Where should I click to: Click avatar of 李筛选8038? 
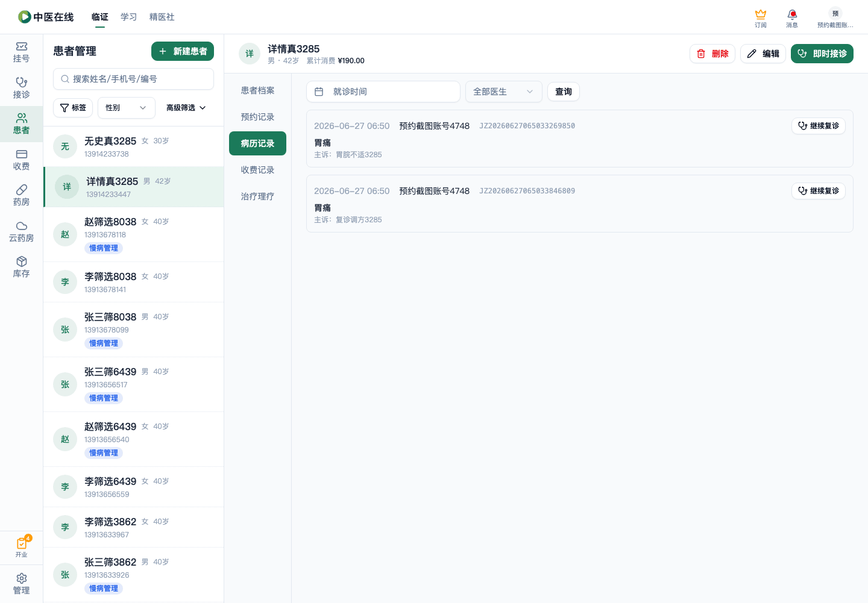click(x=65, y=282)
